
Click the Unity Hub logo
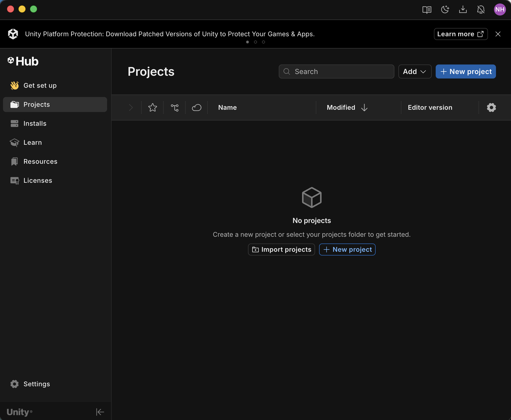(23, 61)
